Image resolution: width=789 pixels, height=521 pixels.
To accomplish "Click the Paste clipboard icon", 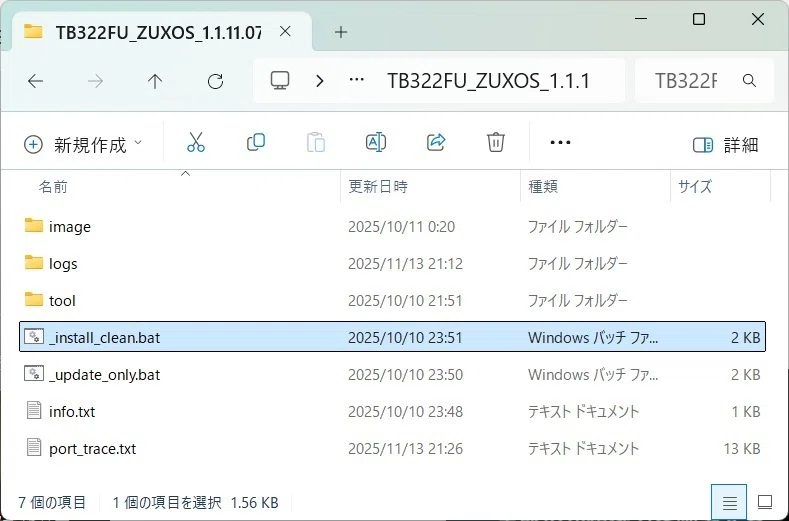I will tap(315, 142).
